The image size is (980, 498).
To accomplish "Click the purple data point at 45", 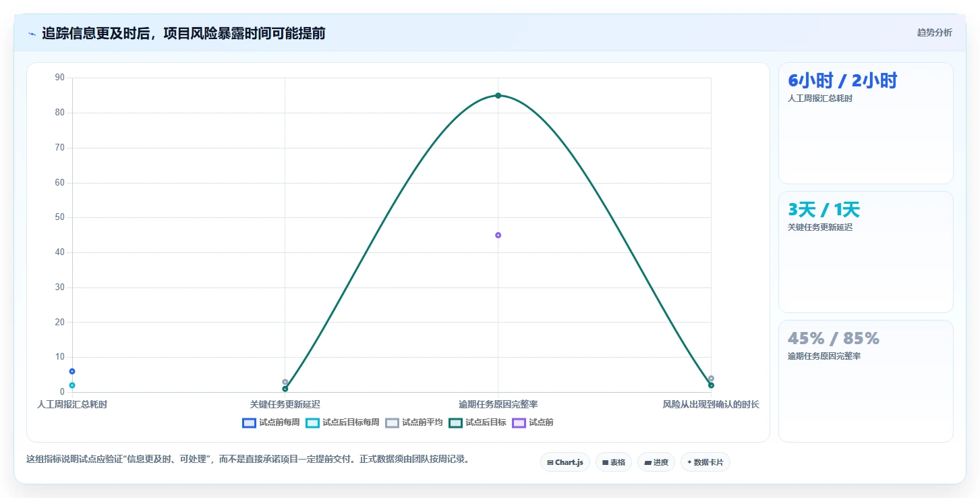I will pos(498,235).
